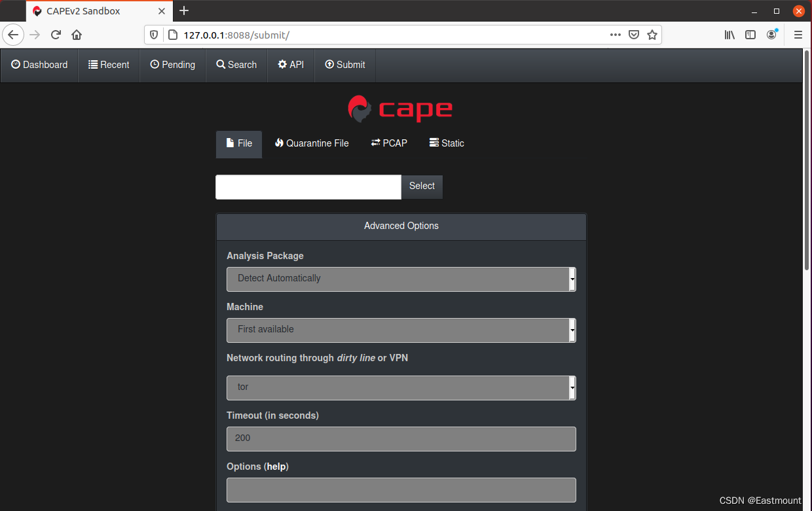Open the API page
The image size is (812, 511).
[x=291, y=65]
